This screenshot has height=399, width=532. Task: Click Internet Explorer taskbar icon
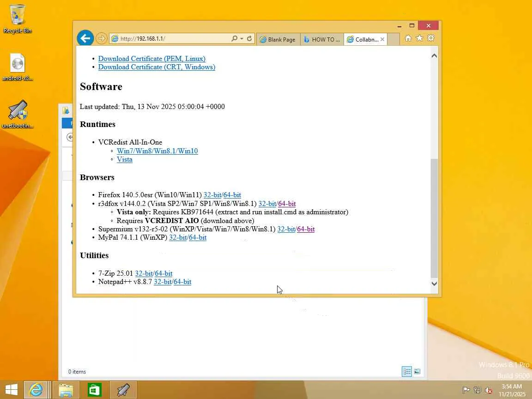36,389
